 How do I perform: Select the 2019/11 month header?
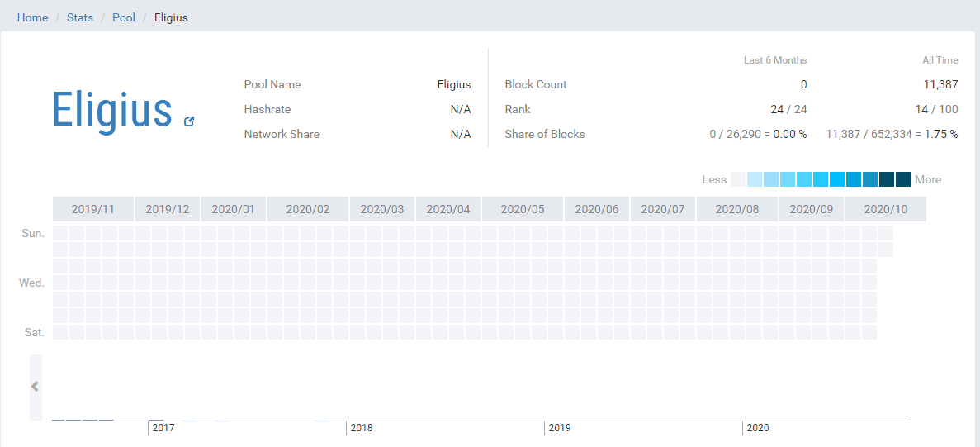93,209
